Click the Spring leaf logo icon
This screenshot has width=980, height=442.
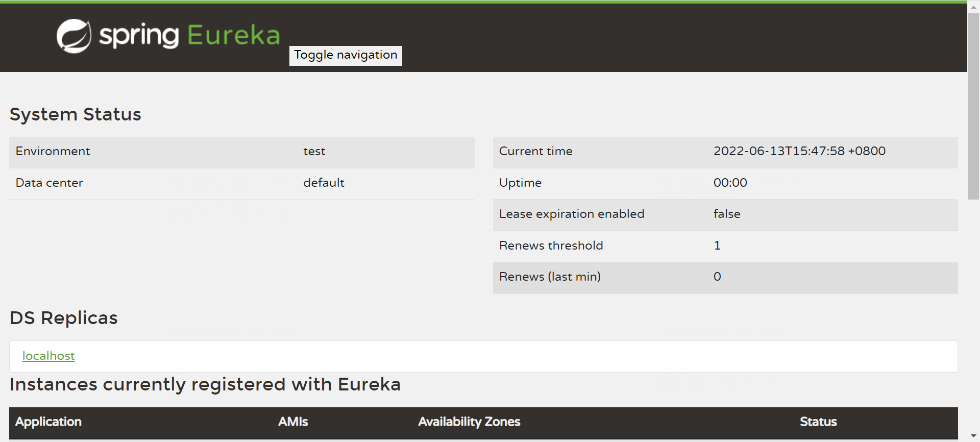pyautogui.click(x=74, y=36)
